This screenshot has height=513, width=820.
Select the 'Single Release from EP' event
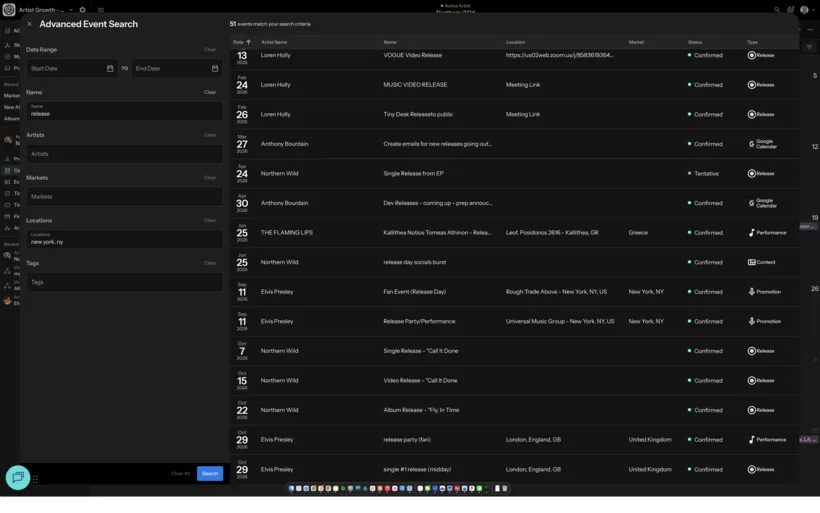coord(413,174)
